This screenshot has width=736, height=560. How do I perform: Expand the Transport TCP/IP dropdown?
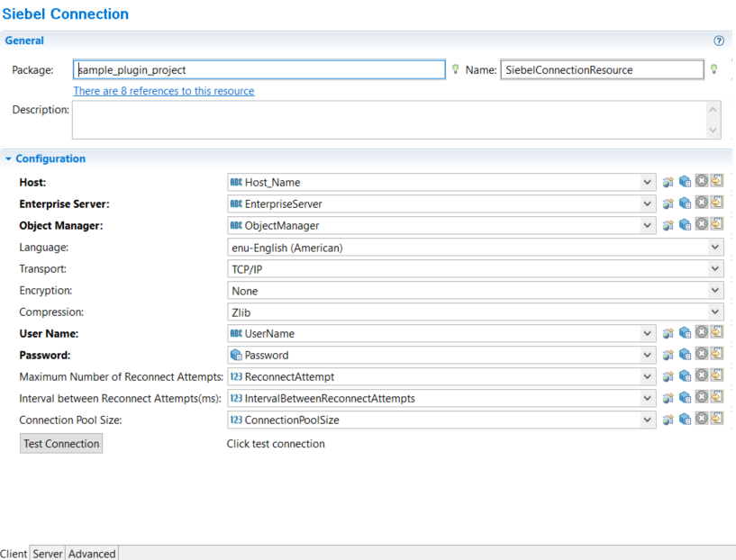pos(715,269)
